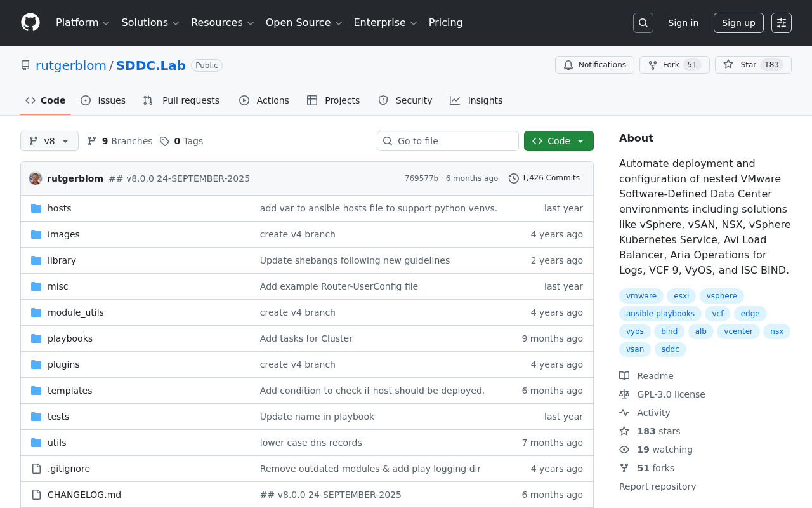Screen dimensions: 812x508
Task: Open the v8 branch selector dropdown
Action: tap(49, 141)
